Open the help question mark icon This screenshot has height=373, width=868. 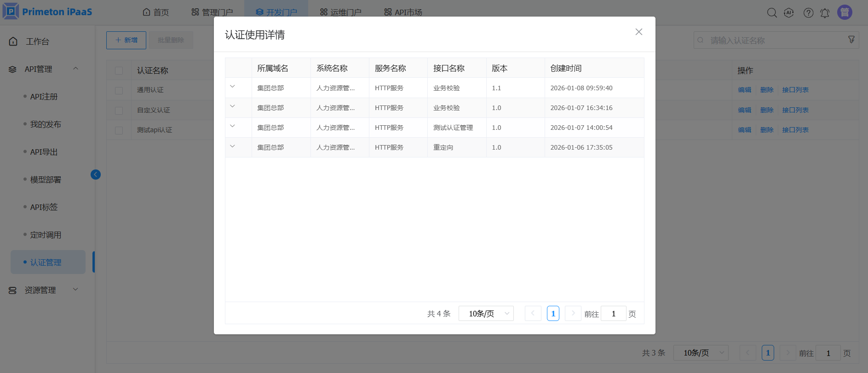click(808, 13)
